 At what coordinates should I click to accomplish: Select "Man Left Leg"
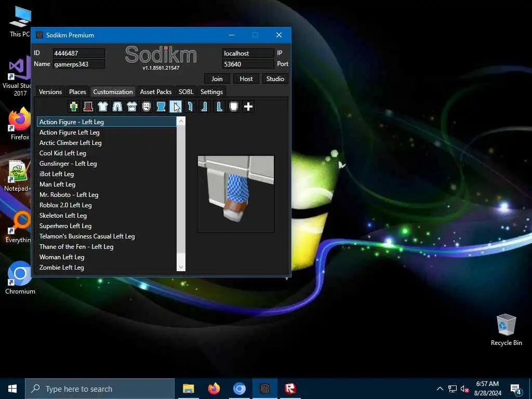(107, 184)
